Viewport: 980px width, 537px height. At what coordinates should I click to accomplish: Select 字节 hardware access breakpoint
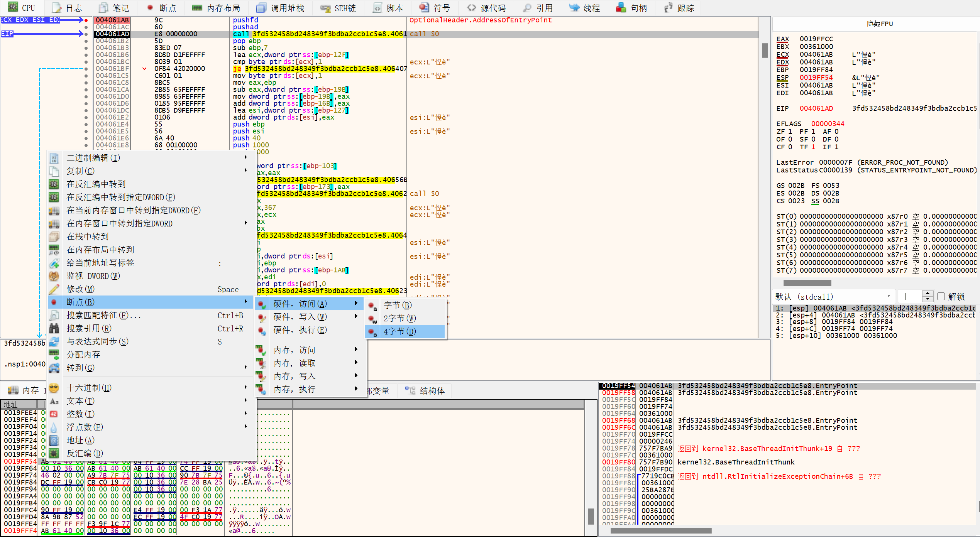405,305
